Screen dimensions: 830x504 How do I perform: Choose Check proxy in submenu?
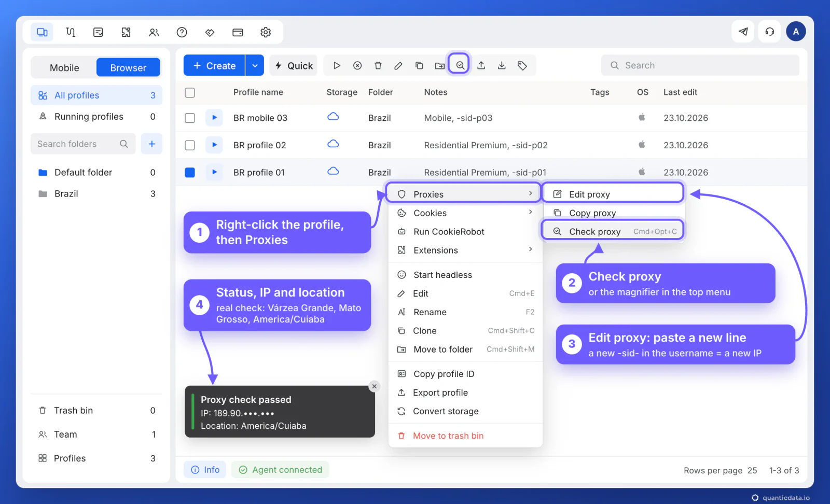point(613,231)
